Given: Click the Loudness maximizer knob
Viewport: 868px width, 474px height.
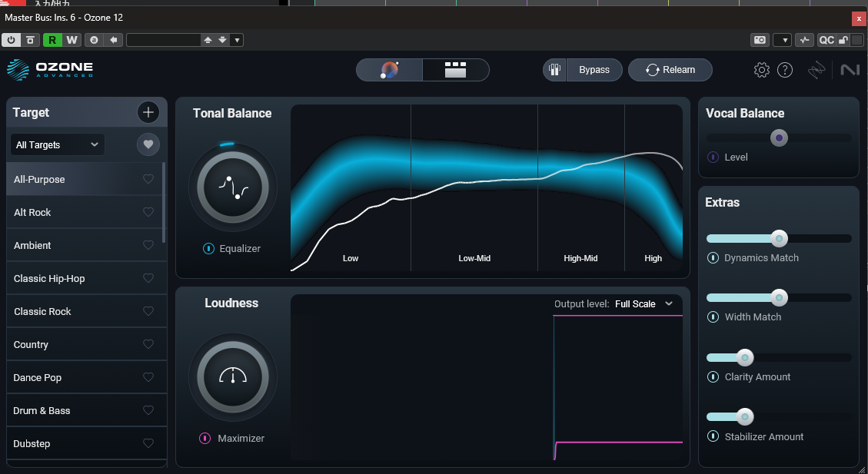Looking at the screenshot, I should tap(232, 377).
